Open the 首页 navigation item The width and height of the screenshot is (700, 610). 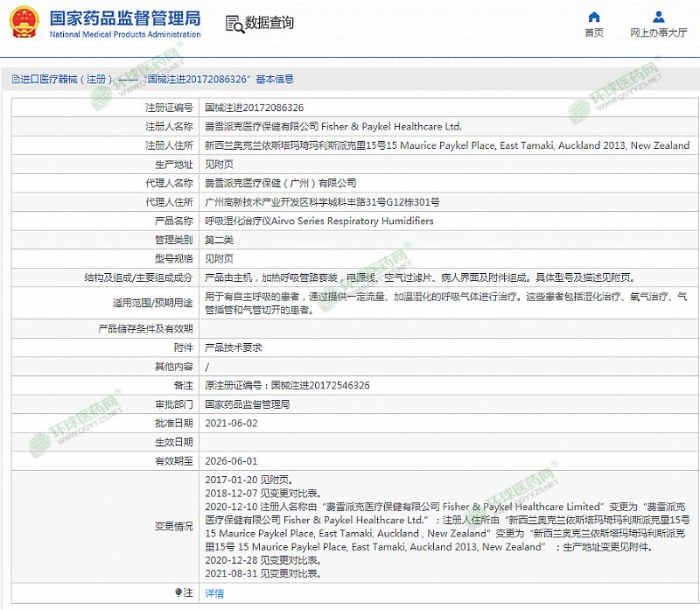pyautogui.click(x=594, y=33)
